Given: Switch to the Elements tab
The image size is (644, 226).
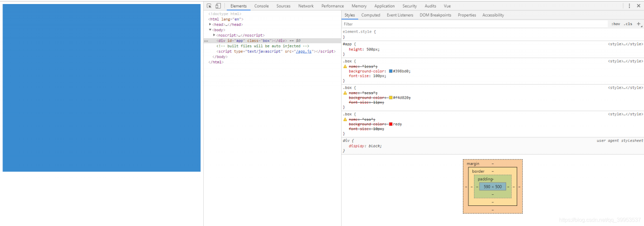Looking at the screenshot, I should click(238, 6).
